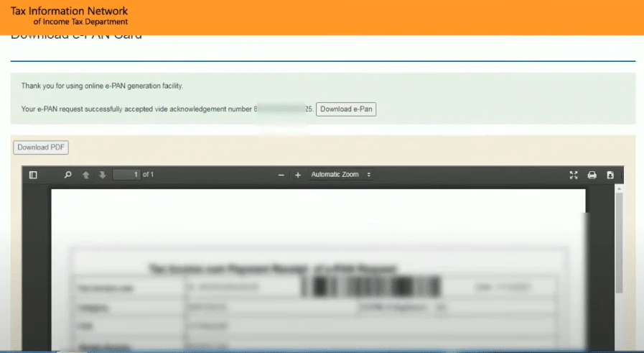Viewport: 644px width, 353px height.
Task: Click the barcode in the PDF receipt
Action: pos(371,286)
